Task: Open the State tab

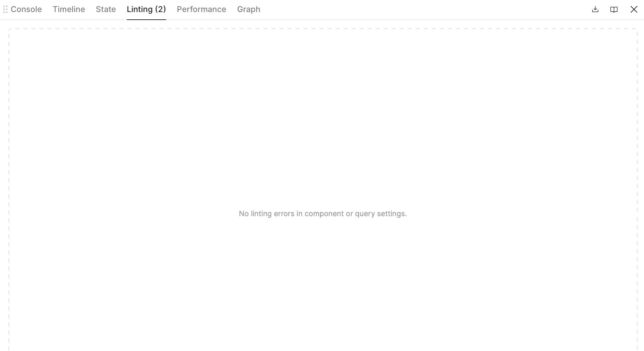Action: (x=106, y=9)
